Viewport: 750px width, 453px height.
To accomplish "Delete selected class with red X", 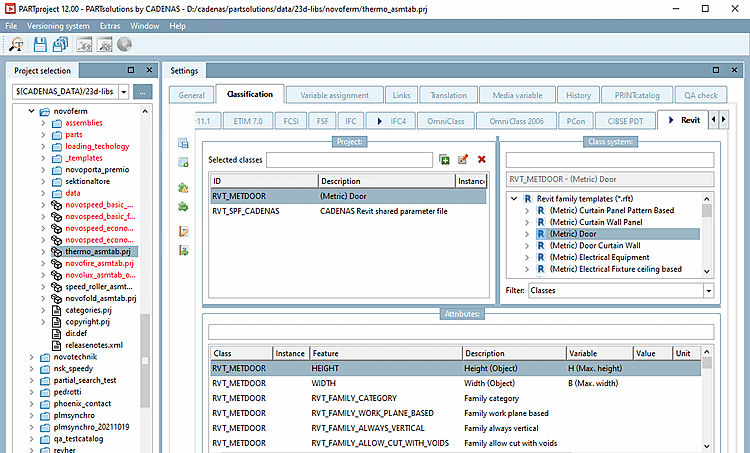I will [481, 160].
